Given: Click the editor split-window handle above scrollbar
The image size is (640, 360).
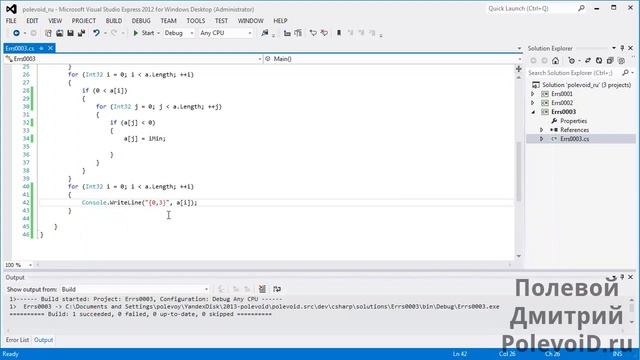Looking at the screenshot, I should [519, 69].
